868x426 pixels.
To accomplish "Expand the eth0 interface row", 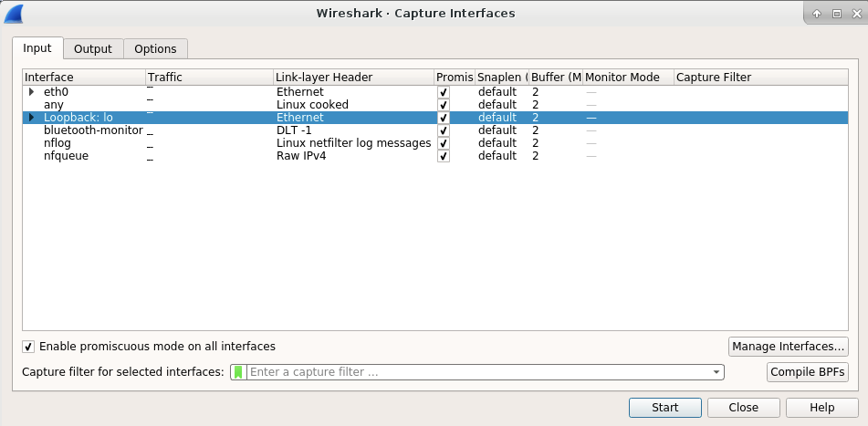I will [32, 92].
